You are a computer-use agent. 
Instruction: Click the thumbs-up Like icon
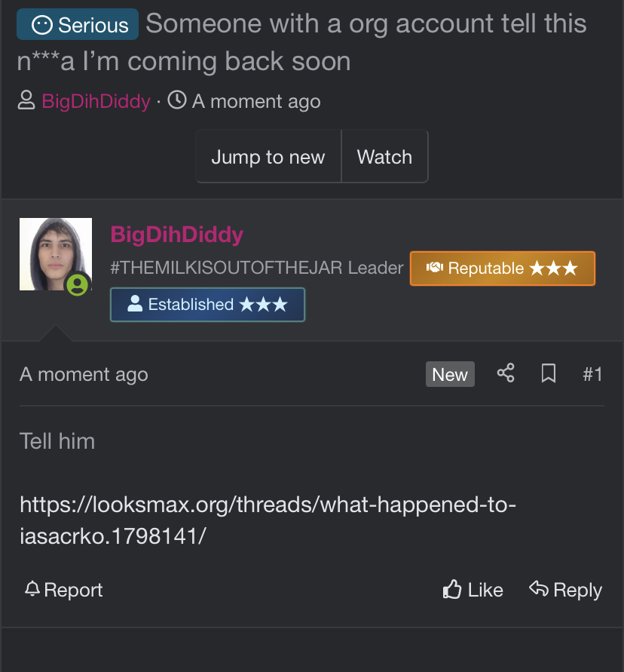(452, 589)
